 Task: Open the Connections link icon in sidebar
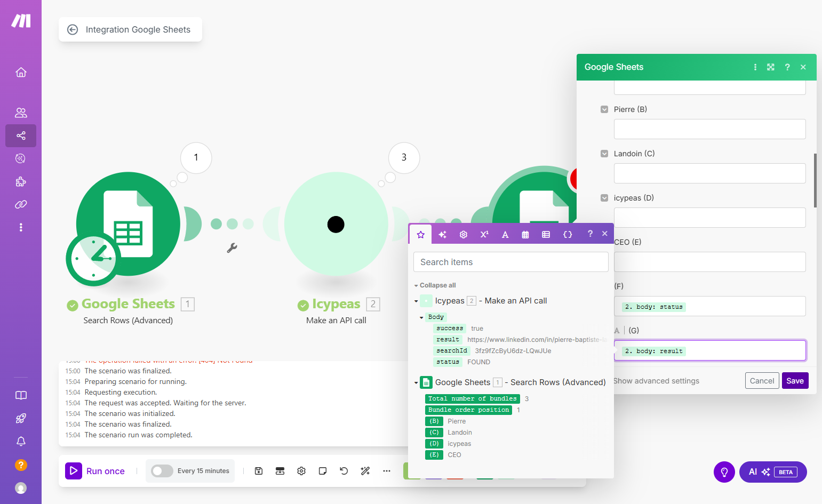click(x=21, y=204)
